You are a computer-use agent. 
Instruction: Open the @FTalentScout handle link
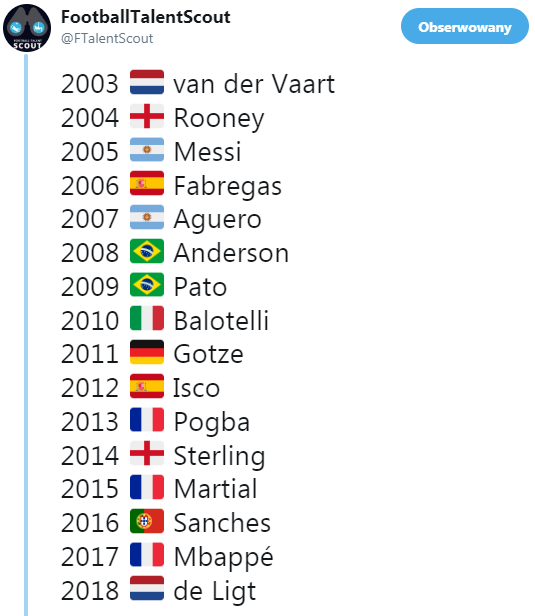107,38
